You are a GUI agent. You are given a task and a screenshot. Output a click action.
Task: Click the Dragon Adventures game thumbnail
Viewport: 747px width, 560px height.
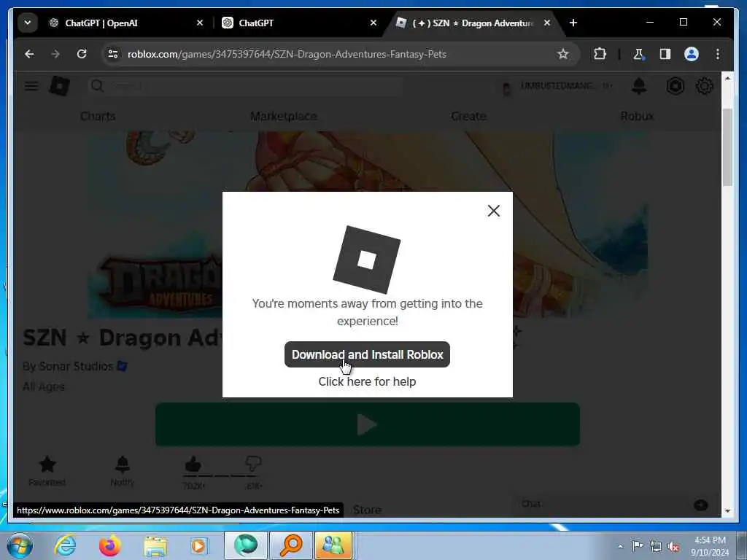(368, 225)
